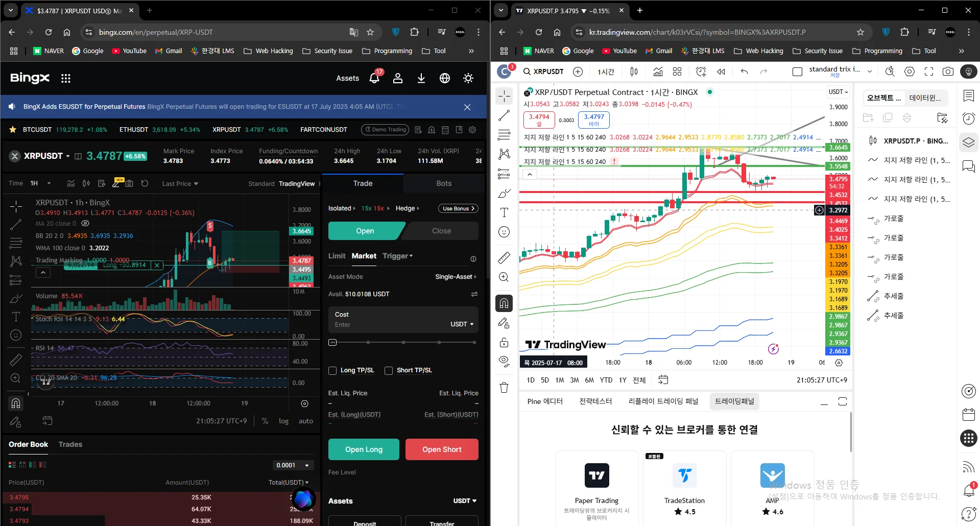The width and height of the screenshot is (980, 526).
Task: Open Last Price dropdown on BingX chart
Action: pos(180,184)
